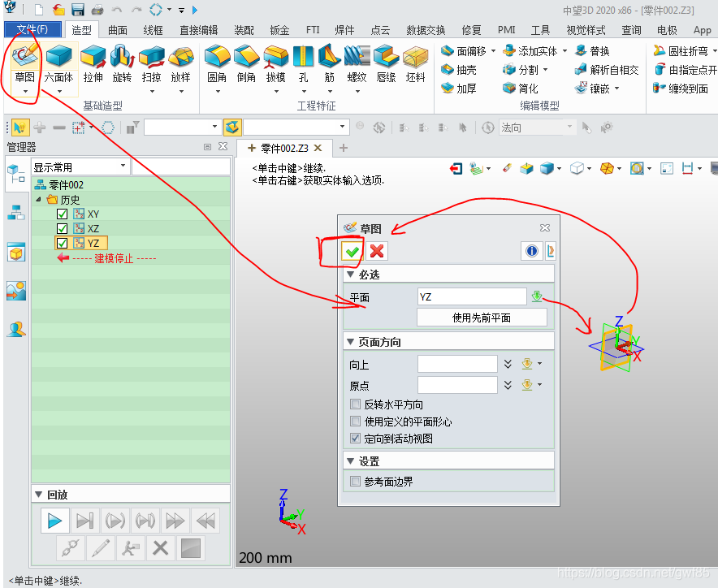Image resolution: width=718 pixels, height=588 pixels.
Task: Open the 文件(F) menu
Action: tap(32, 30)
